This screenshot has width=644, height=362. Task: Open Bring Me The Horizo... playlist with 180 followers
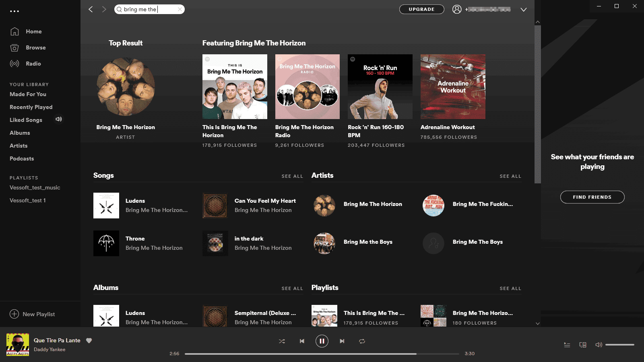[483, 313]
